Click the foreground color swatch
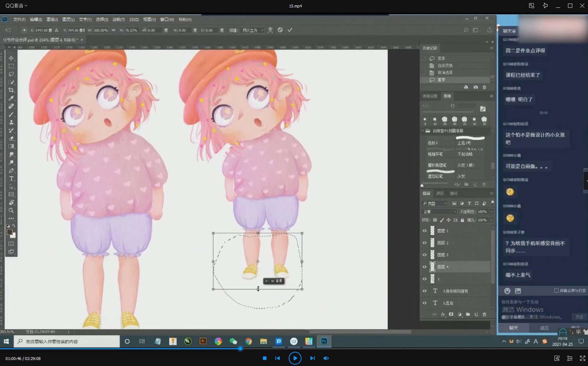The width and height of the screenshot is (588, 366). (x=10, y=232)
